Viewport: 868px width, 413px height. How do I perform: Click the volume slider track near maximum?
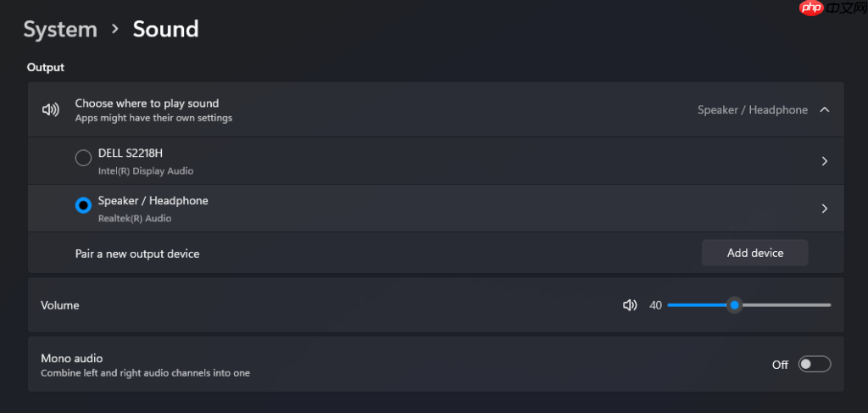pyautogui.click(x=824, y=305)
